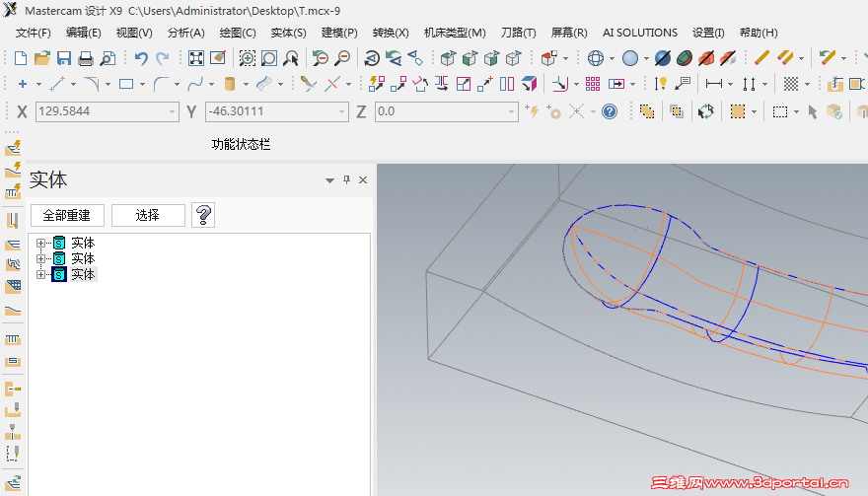Undo the last action
The image size is (868, 496).
[x=141, y=58]
